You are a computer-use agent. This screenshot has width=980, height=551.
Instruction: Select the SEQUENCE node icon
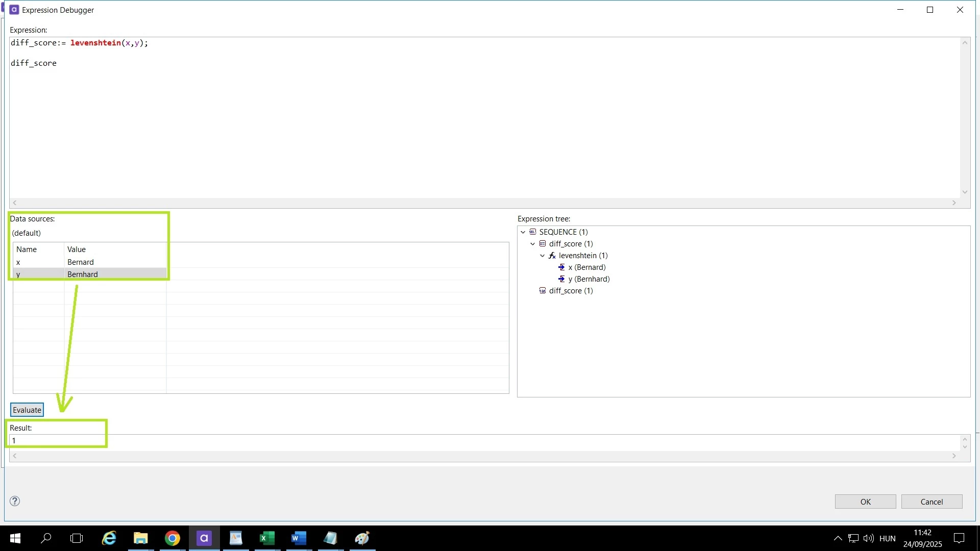click(533, 232)
